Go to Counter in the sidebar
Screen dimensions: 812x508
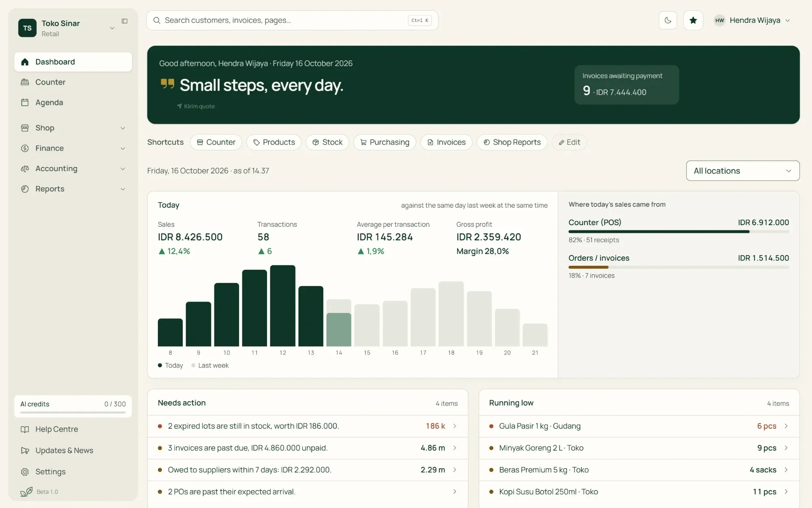pos(73,82)
